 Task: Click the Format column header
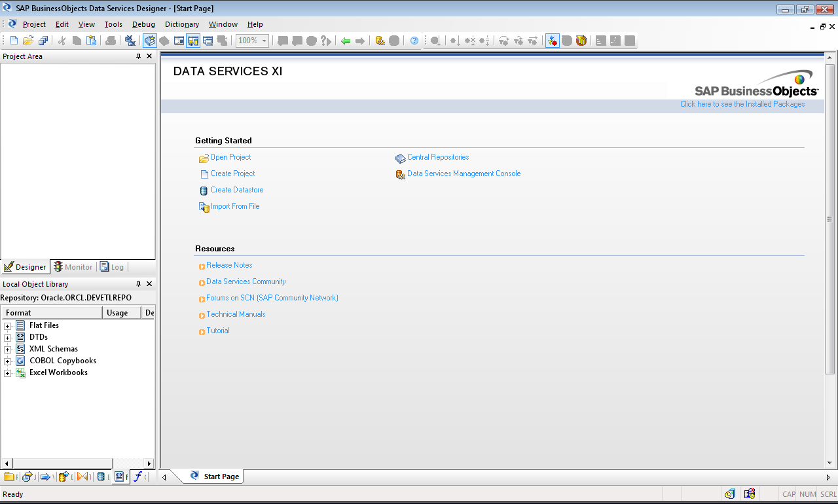51,313
